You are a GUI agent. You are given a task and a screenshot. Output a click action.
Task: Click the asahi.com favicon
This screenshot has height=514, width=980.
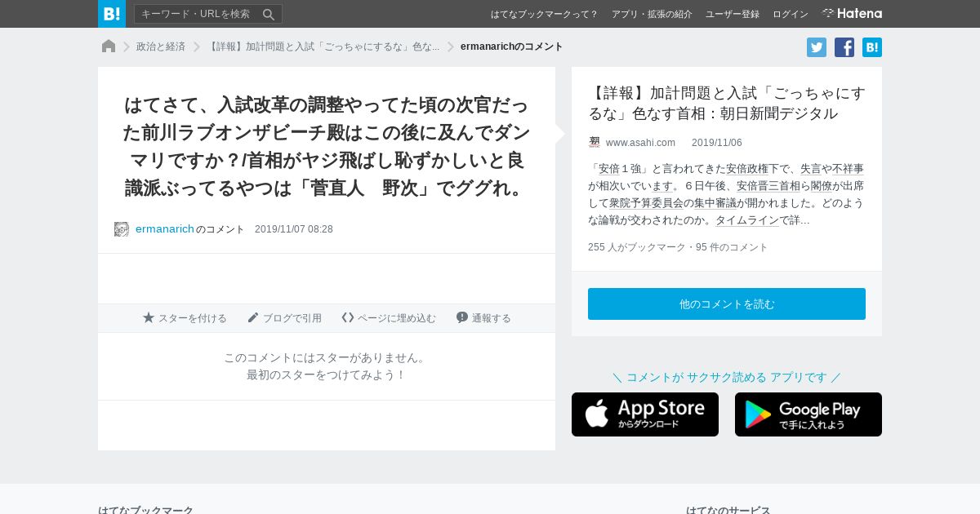pyautogui.click(x=595, y=142)
